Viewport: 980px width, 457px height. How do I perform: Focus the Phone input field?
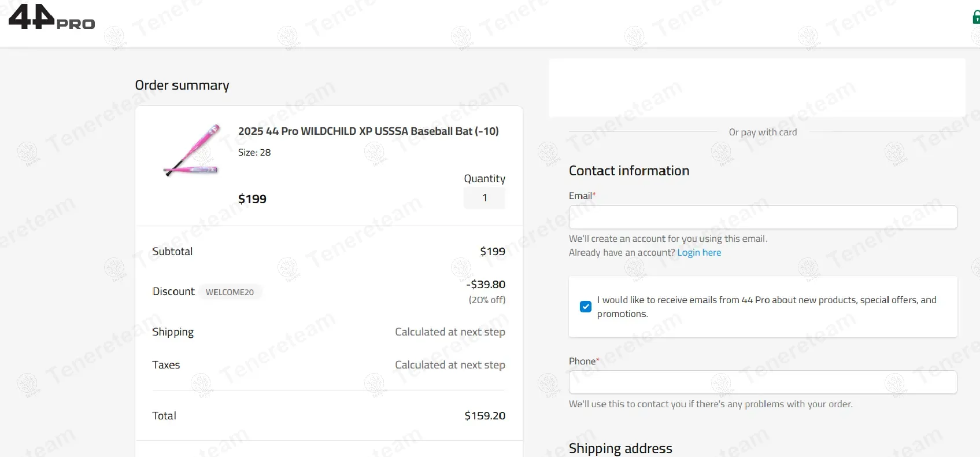tap(763, 382)
